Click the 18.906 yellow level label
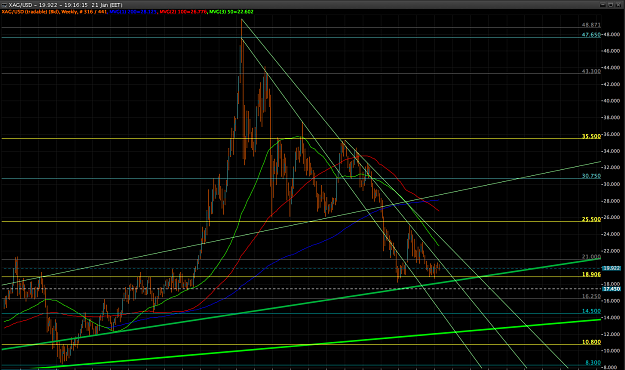This screenshot has height=370, width=625. [591, 274]
